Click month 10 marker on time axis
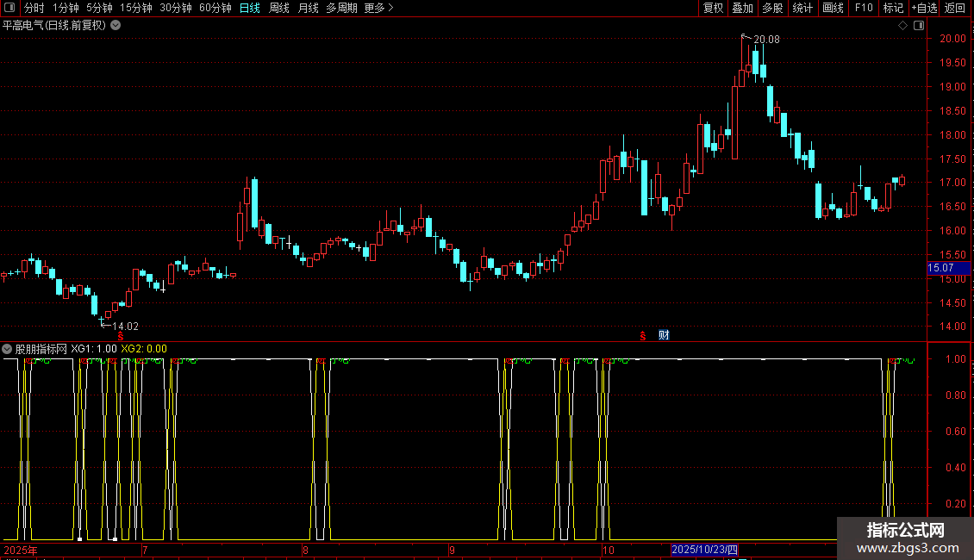The image size is (974, 560). click(x=609, y=550)
